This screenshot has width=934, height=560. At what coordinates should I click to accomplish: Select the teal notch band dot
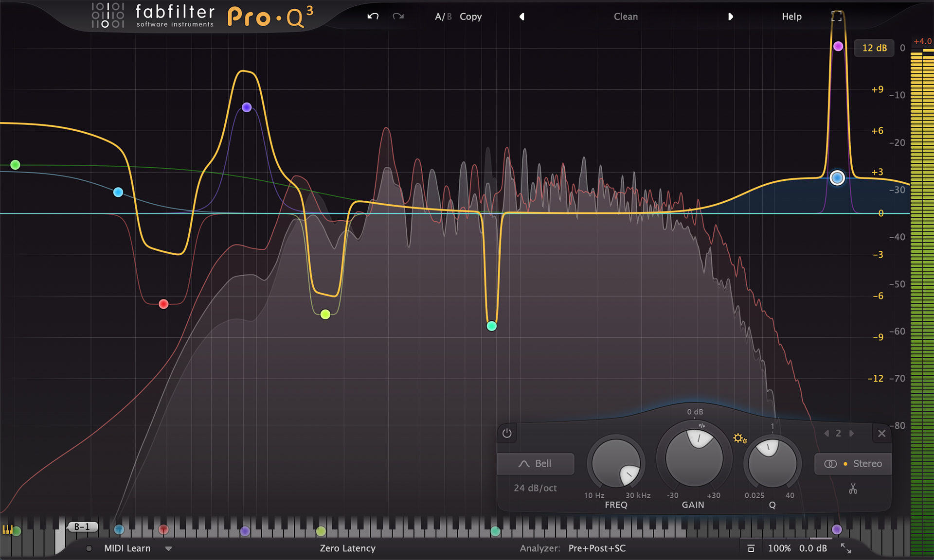(492, 326)
